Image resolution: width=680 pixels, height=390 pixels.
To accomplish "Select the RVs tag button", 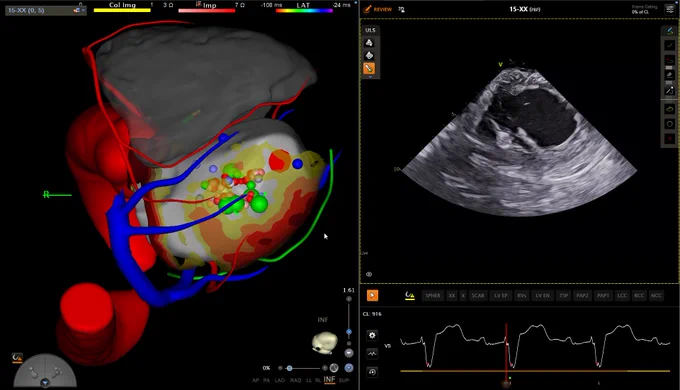I will [x=521, y=295].
